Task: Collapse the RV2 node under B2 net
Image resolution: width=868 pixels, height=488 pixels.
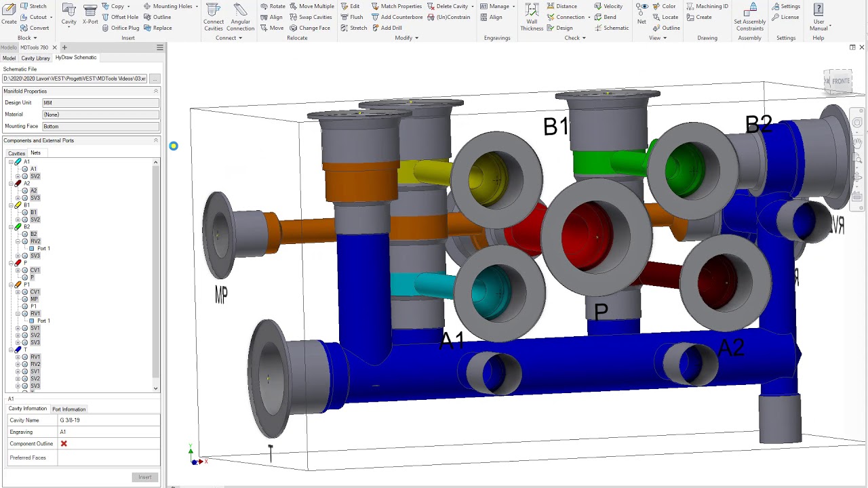Action: click(18, 241)
